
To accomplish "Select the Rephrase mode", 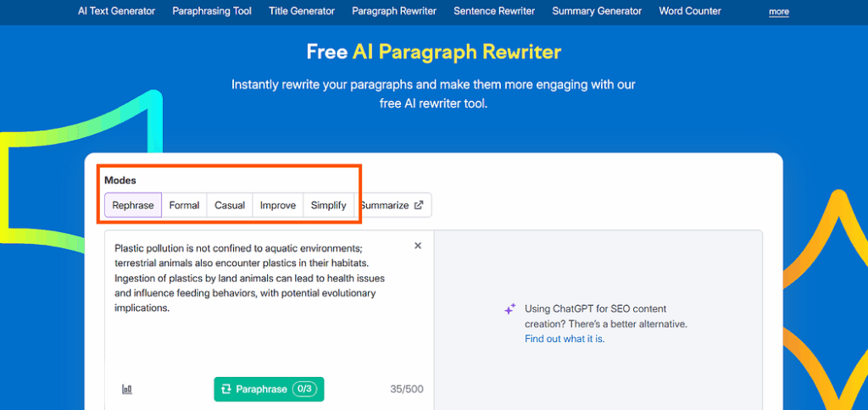I will (x=133, y=205).
